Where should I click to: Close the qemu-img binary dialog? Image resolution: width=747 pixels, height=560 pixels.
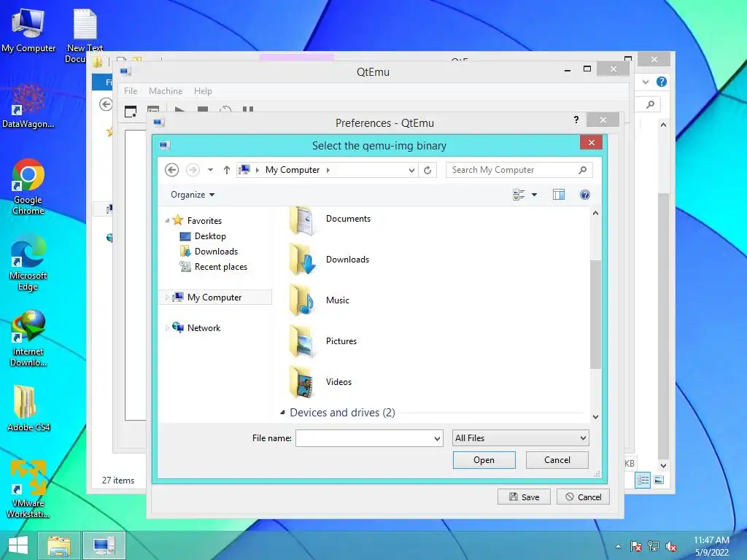(x=591, y=142)
